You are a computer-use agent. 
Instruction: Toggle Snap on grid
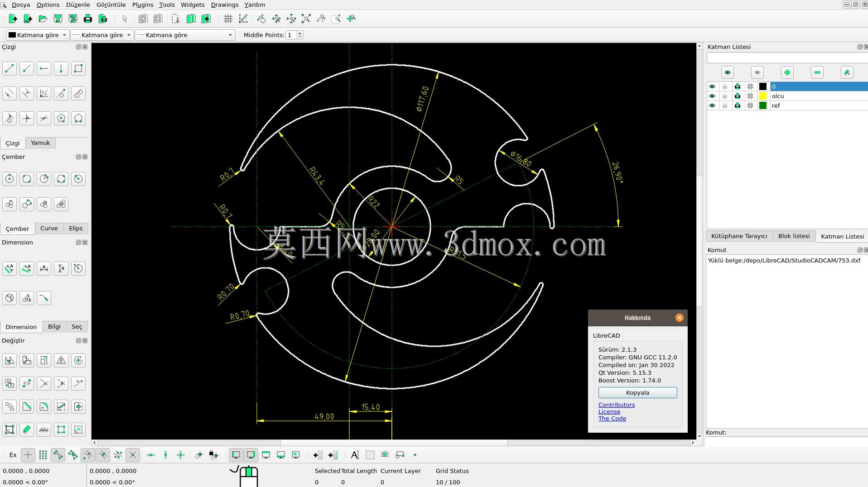click(43, 455)
